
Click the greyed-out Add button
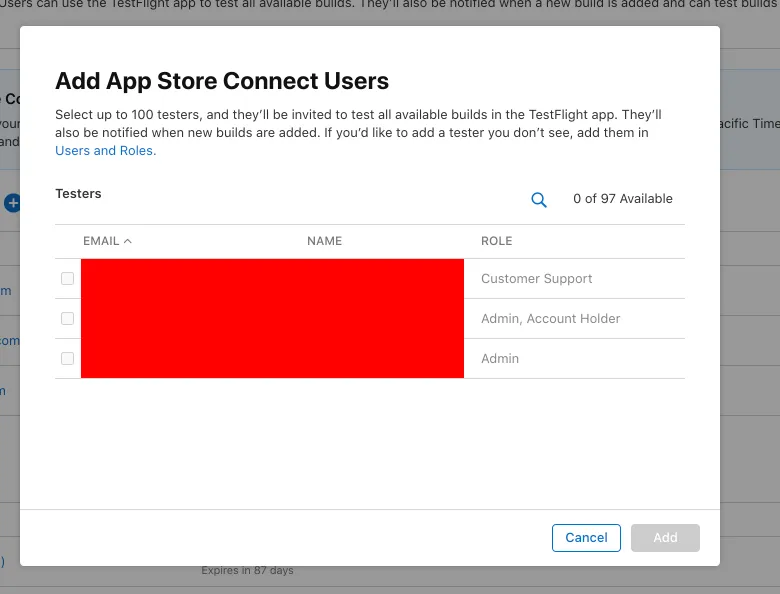click(665, 538)
